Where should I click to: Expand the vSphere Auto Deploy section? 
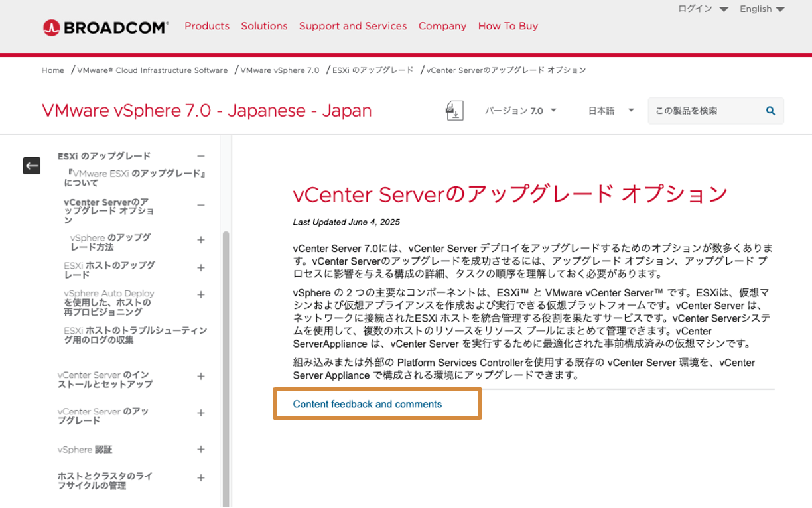click(201, 293)
